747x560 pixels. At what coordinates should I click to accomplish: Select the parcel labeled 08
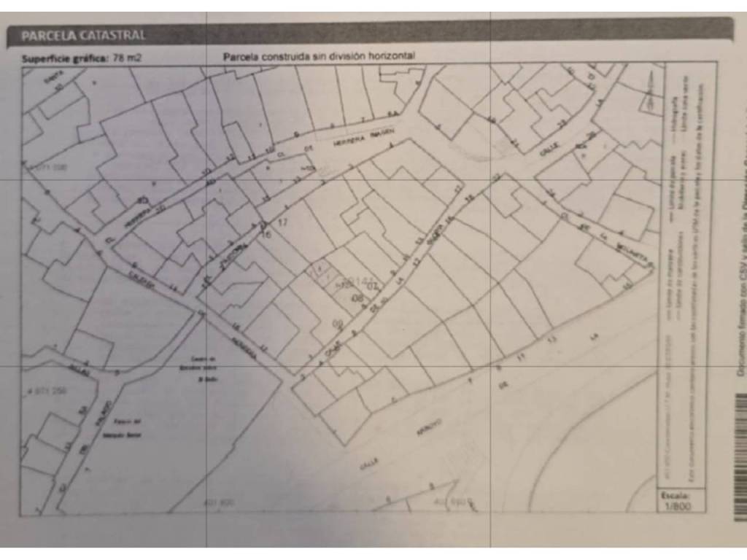point(357,297)
